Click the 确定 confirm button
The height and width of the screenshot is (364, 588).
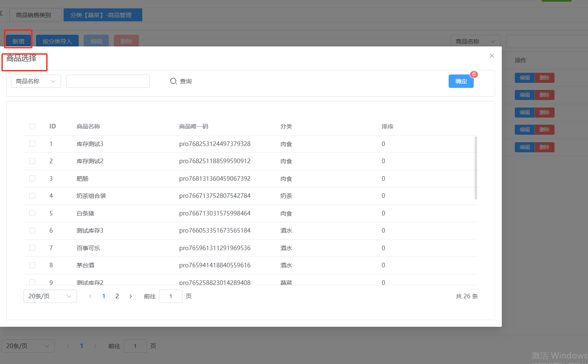click(x=461, y=81)
